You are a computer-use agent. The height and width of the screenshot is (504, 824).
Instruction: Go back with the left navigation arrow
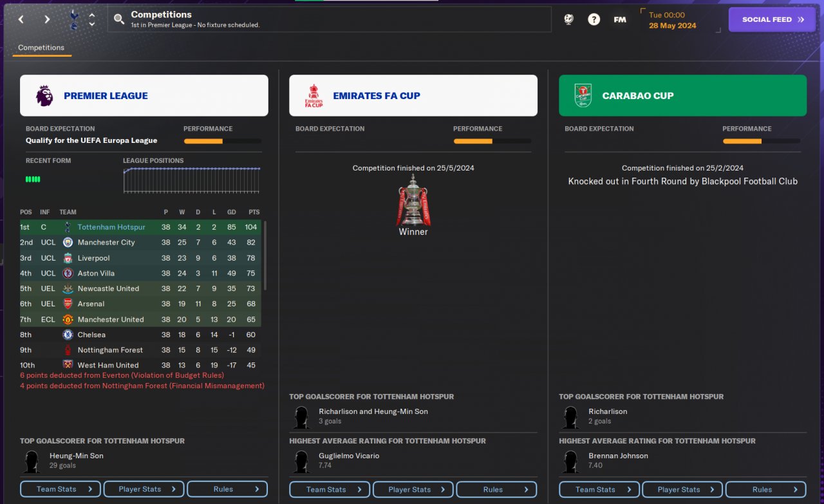click(x=21, y=19)
